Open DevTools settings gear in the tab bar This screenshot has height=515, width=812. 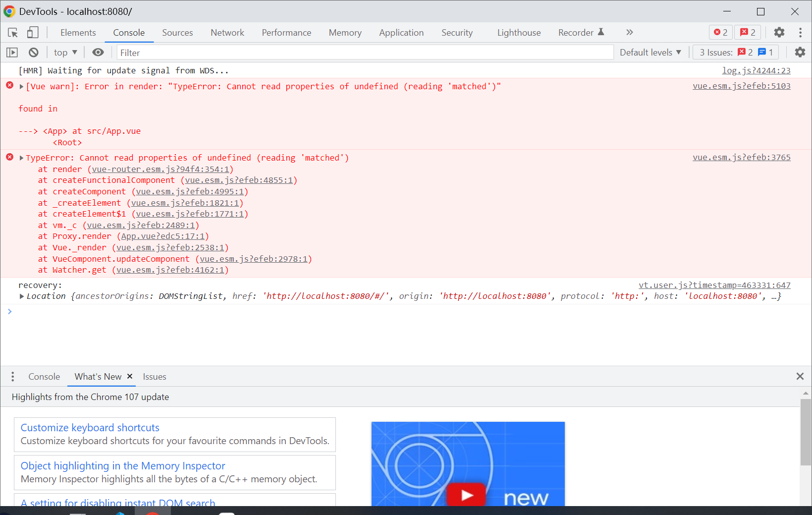click(779, 32)
